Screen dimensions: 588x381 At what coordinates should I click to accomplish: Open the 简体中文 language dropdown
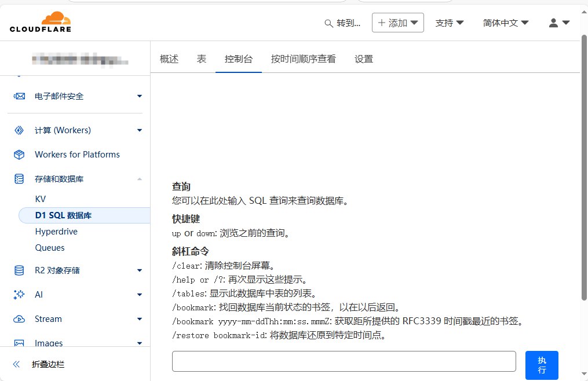506,23
